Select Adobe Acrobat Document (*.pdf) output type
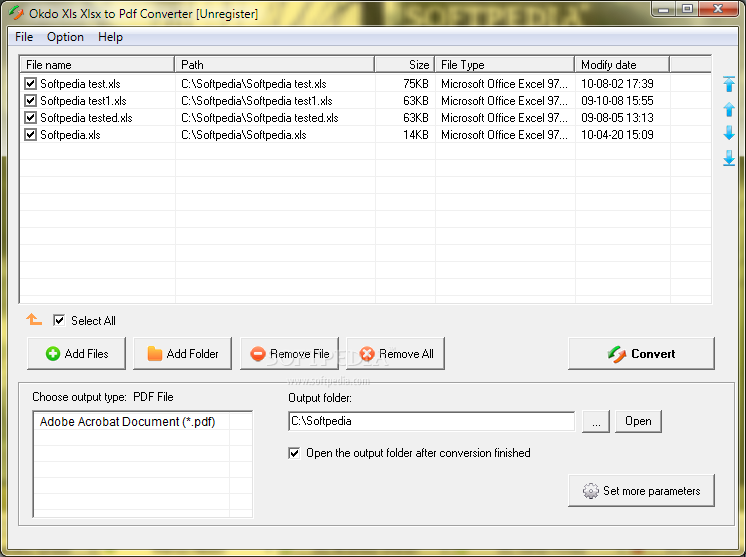The width and height of the screenshot is (746, 557). 128,422
